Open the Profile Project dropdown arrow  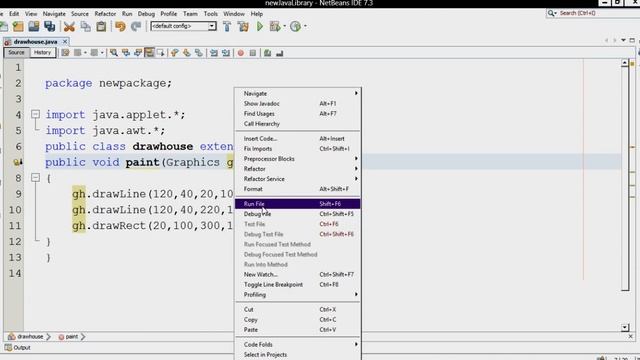305,27
